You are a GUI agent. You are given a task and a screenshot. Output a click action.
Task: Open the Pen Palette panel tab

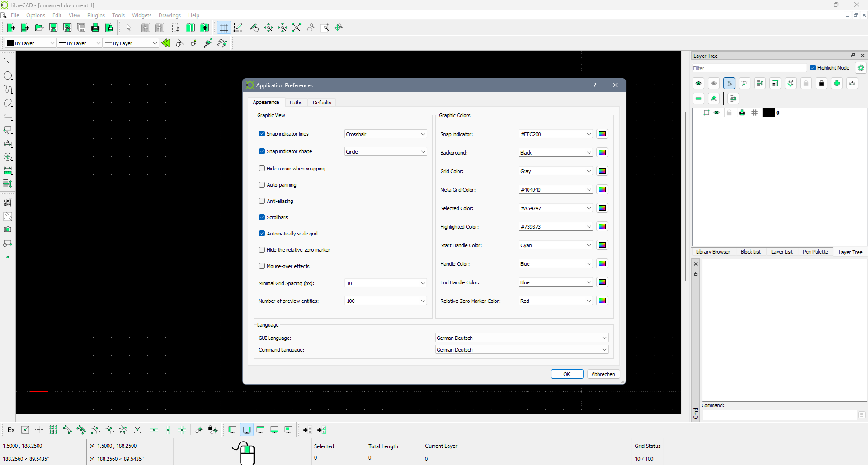[x=815, y=252]
